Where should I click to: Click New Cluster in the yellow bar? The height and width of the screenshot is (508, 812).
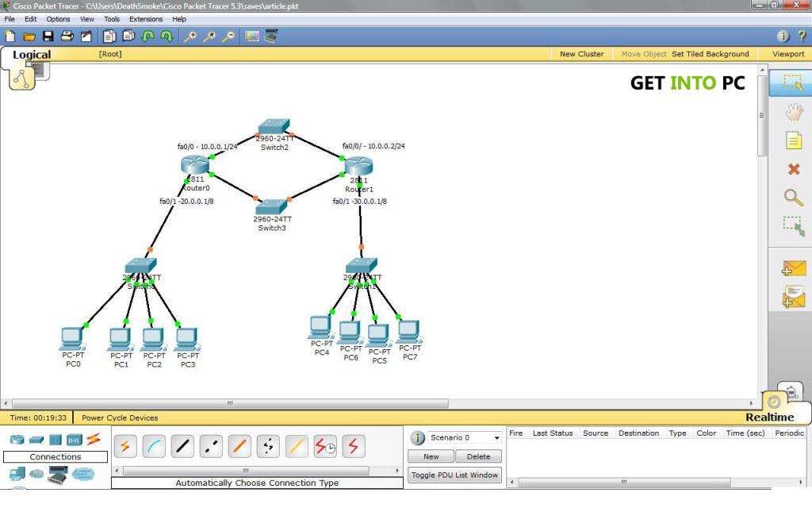pyautogui.click(x=581, y=54)
